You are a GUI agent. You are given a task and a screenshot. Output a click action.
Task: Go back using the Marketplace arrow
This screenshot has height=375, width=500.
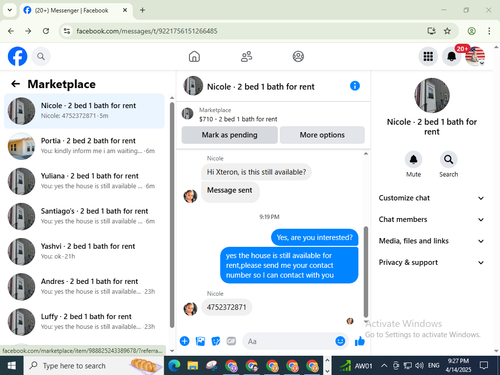[x=16, y=84]
